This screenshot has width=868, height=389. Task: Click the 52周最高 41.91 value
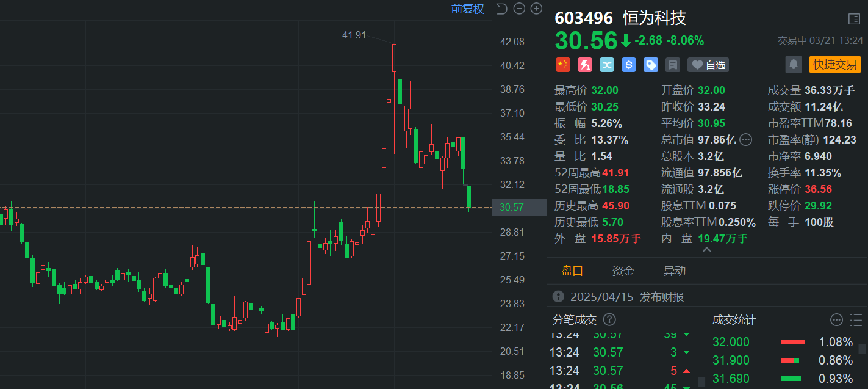pyautogui.click(x=615, y=173)
